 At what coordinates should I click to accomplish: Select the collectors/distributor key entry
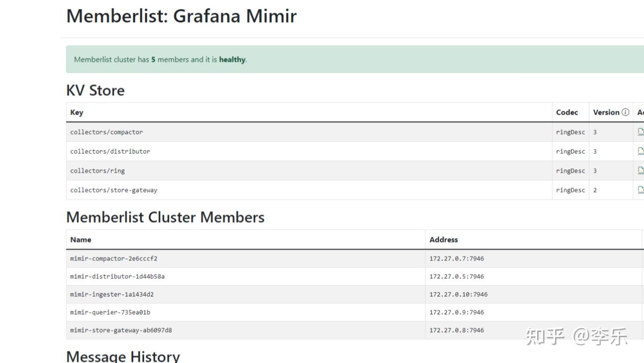point(110,151)
